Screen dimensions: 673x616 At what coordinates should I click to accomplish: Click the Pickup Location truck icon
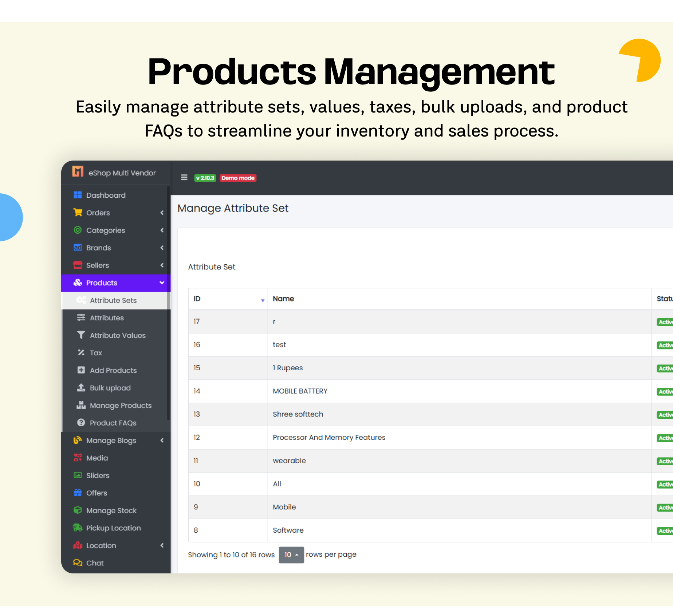pos(78,528)
